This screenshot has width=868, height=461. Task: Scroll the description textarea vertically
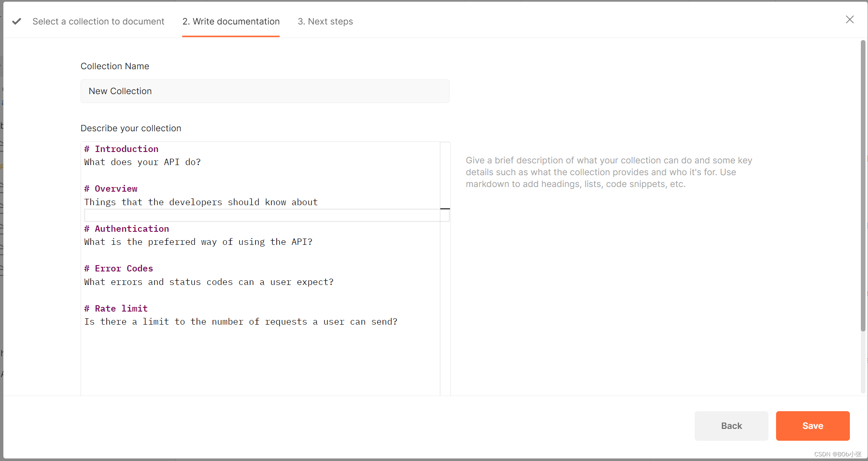pyautogui.click(x=445, y=209)
